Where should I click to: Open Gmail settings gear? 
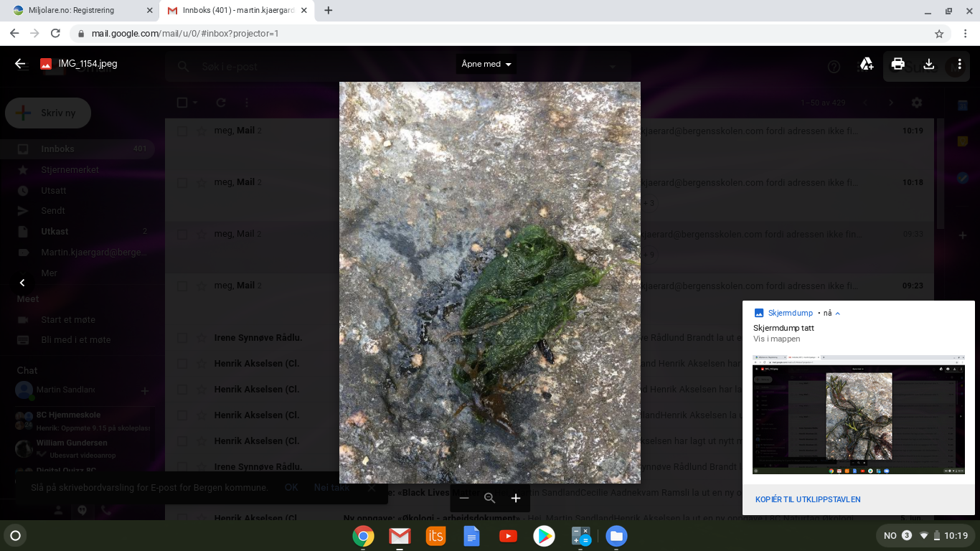point(917,103)
